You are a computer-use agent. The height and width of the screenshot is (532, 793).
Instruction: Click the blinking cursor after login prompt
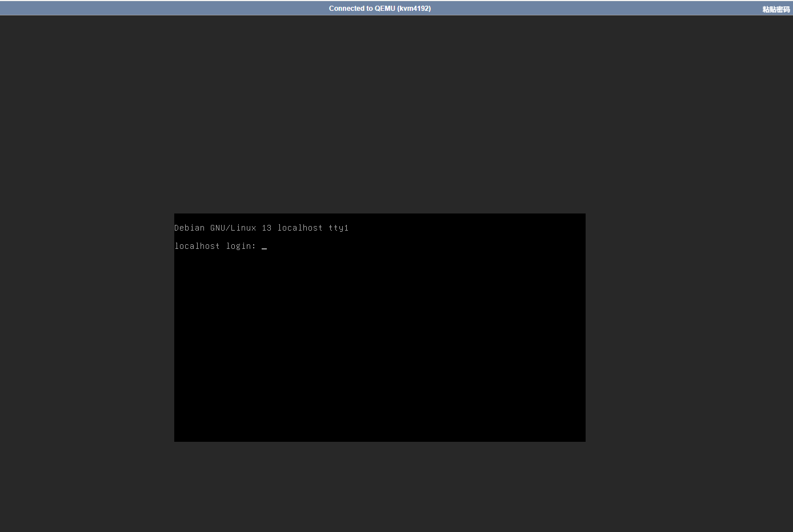tap(264, 247)
